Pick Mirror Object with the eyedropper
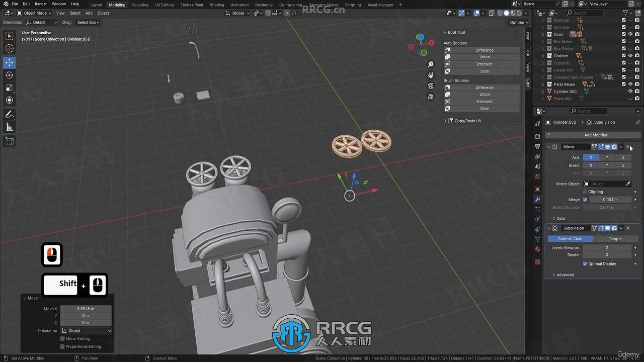644x362 pixels. [x=628, y=184]
